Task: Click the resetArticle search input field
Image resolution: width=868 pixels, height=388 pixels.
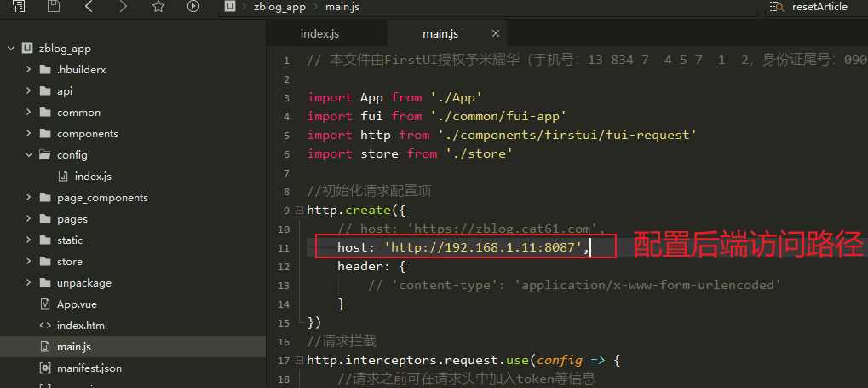Action: [x=819, y=7]
